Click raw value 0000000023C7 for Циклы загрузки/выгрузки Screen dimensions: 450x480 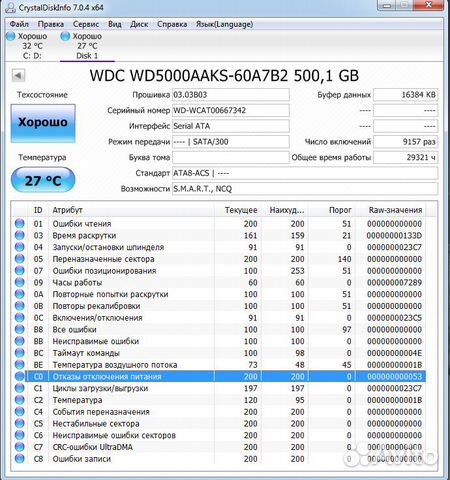(394, 388)
